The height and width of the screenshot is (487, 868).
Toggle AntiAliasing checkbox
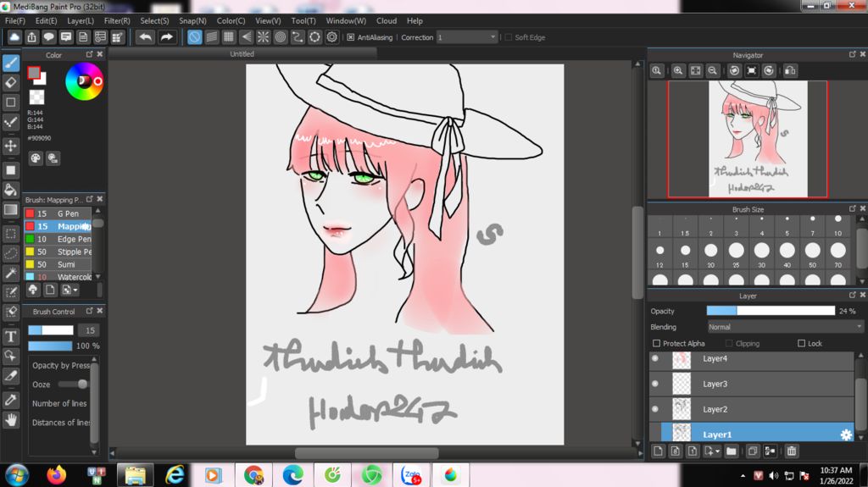[x=350, y=37]
